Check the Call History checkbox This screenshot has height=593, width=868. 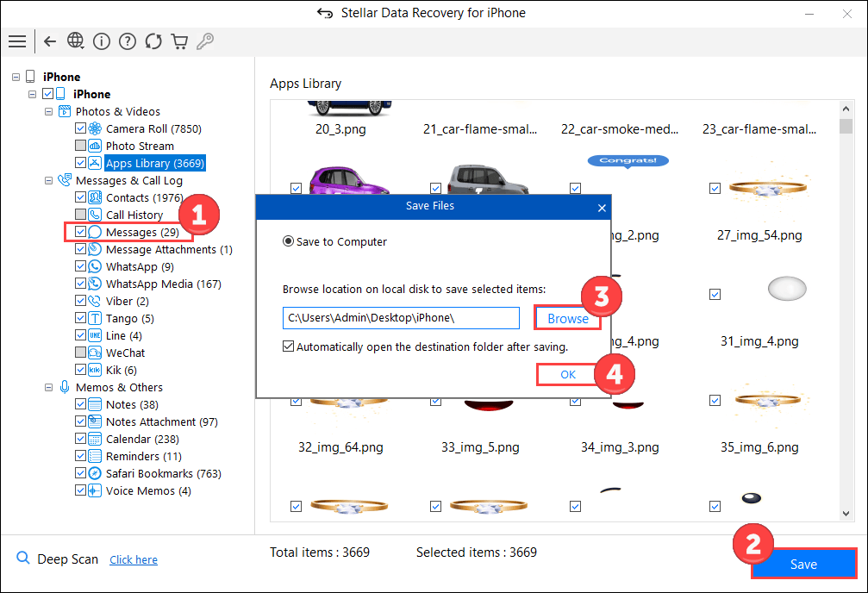click(80, 215)
